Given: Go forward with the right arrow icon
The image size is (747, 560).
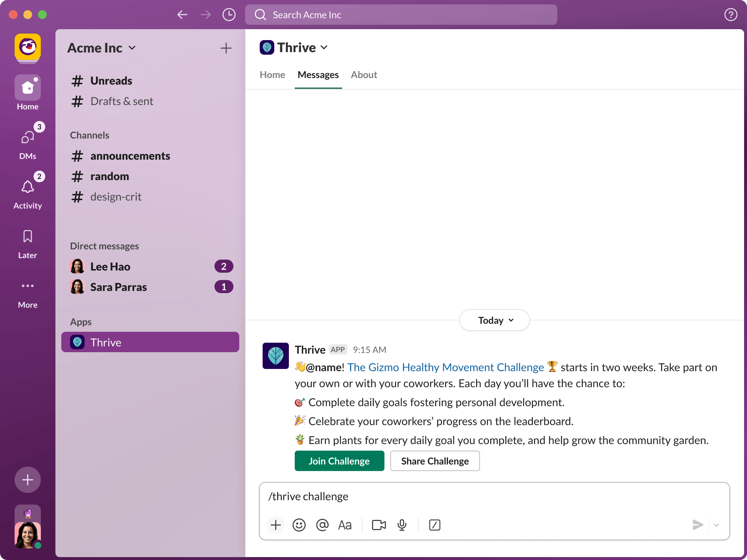Looking at the screenshot, I should point(206,15).
